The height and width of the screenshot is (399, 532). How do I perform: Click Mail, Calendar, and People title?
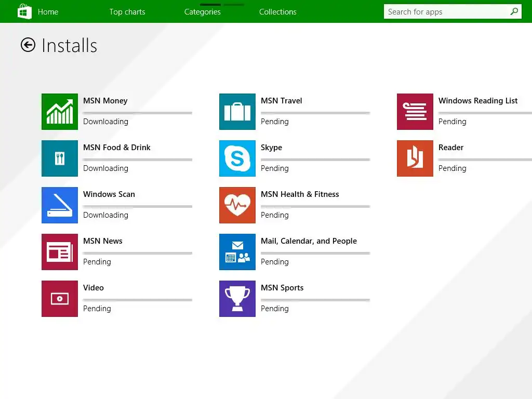[309, 241]
